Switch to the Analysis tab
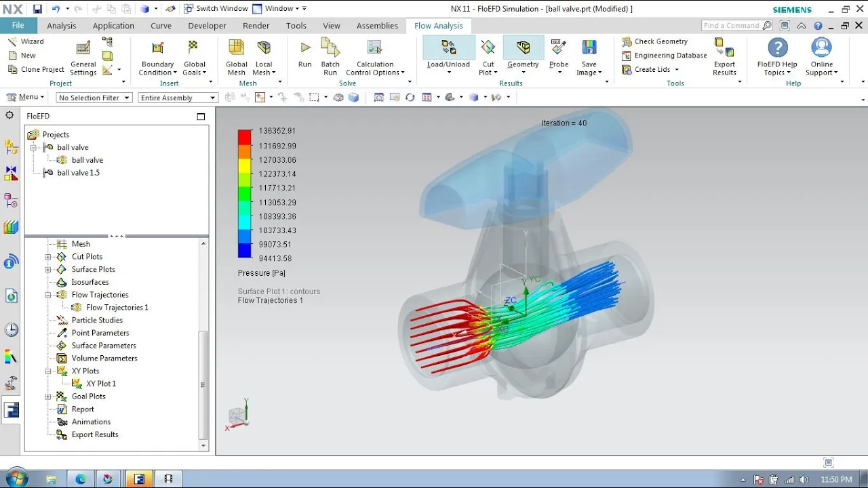Viewport: 868px width, 488px height. pyautogui.click(x=62, y=26)
